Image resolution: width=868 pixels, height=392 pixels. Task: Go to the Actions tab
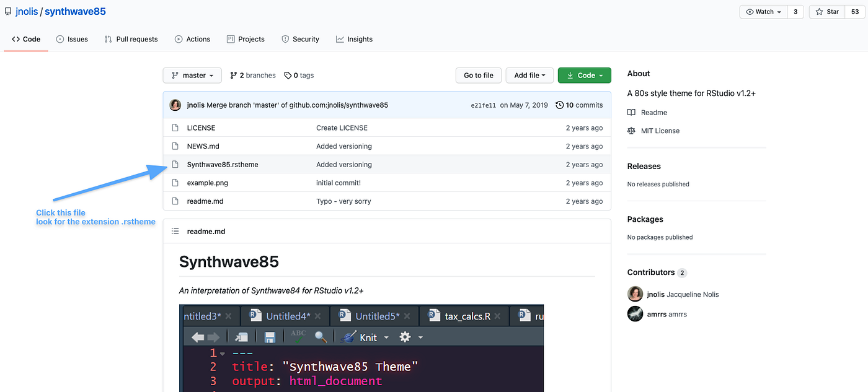(192, 39)
